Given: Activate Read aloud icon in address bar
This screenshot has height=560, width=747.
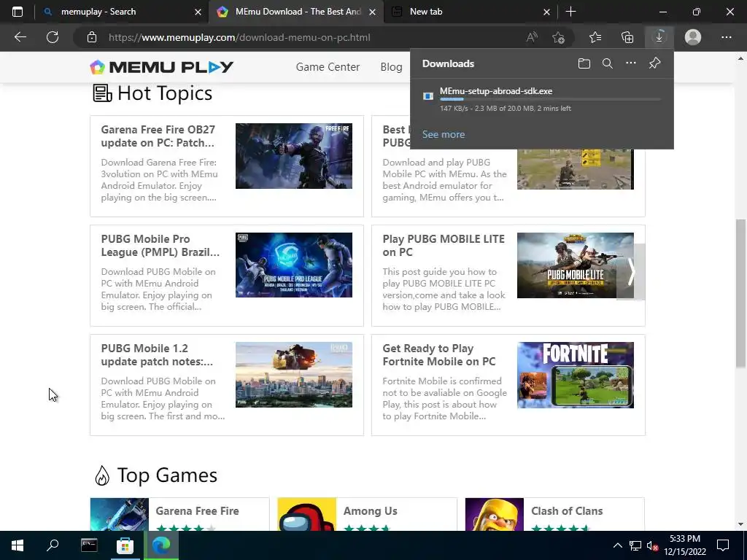Looking at the screenshot, I should [532, 38].
